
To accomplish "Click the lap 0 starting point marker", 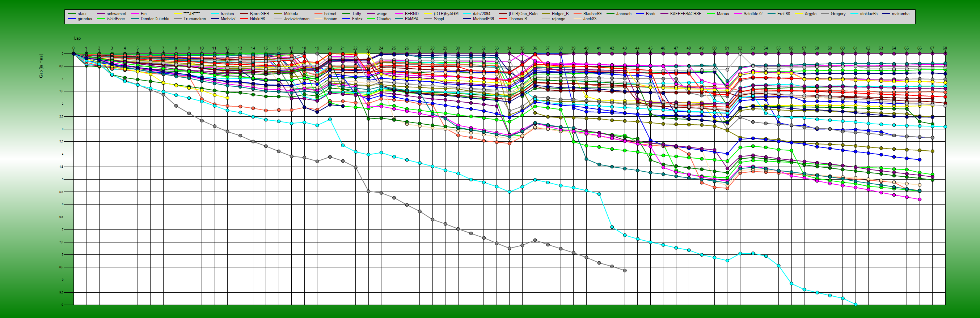I will 74,54.
